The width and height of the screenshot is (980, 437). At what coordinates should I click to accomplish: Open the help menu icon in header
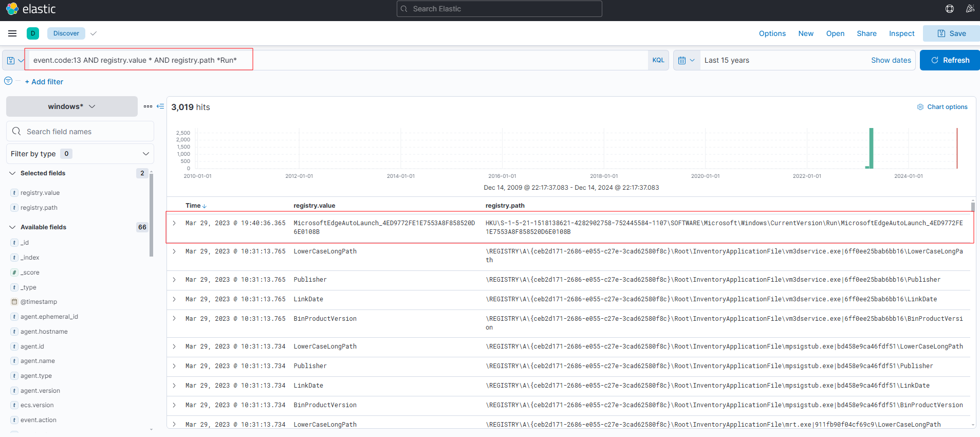pyautogui.click(x=950, y=9)
